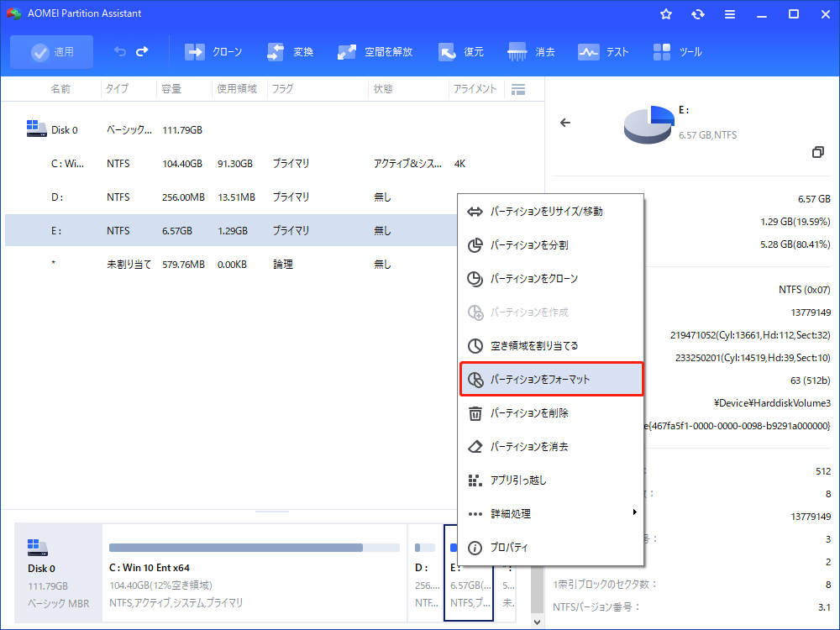Click the star favorite icon in title bar
Screen dimensions: 840x630
click(666, 14)
